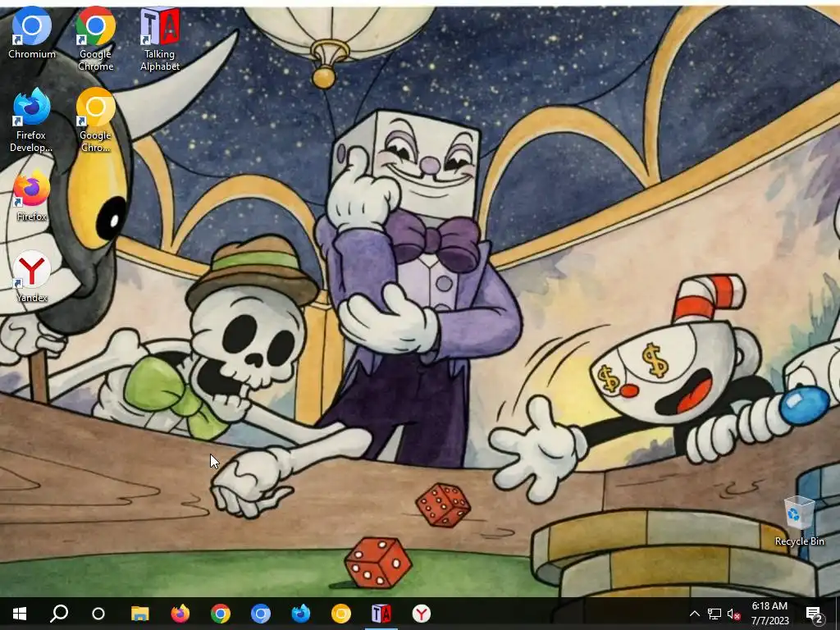This screenshot has height=630, width=840.
Task: Launch Google Chrome from the taskbar
Action: (220, 614)
